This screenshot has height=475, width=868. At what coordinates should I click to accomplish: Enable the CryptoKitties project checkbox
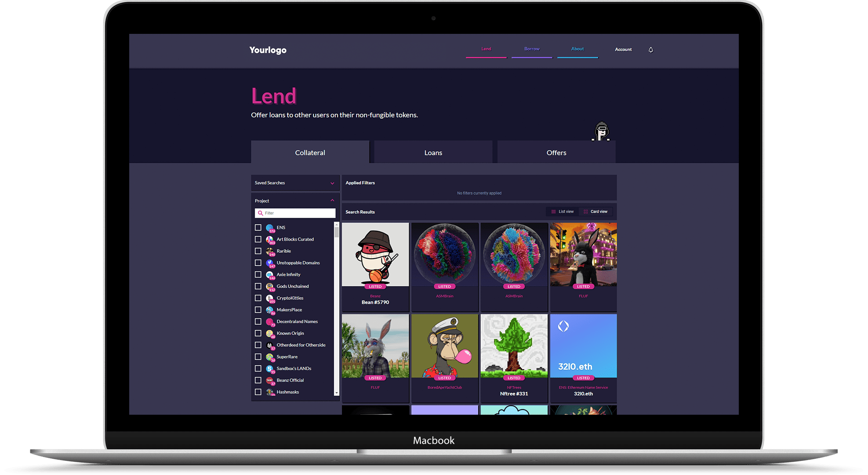click(258, 298)
